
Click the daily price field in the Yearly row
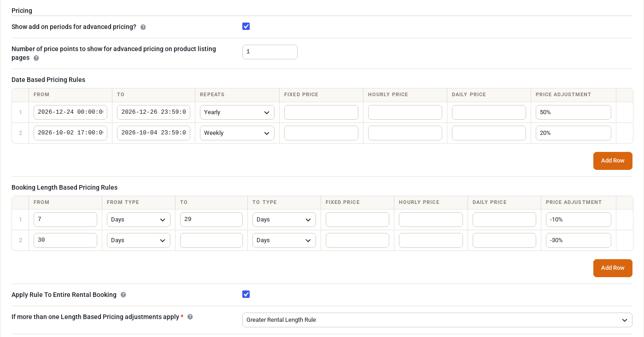tap(489, 112)
